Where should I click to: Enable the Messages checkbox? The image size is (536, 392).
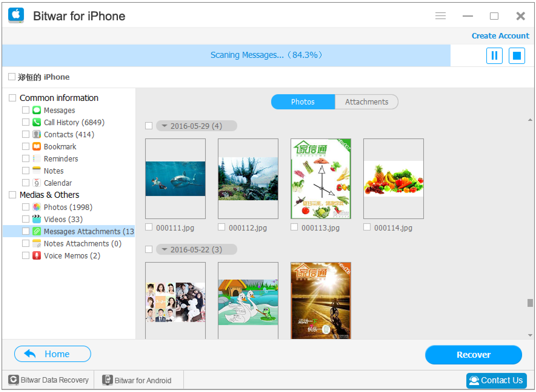[x=26, y=110]
